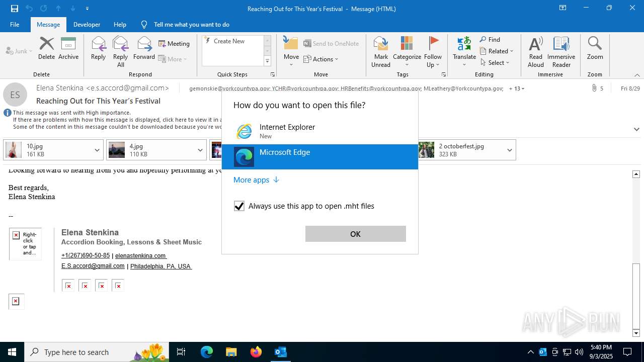Select Internet Explorer in dialog

[320, 131]
